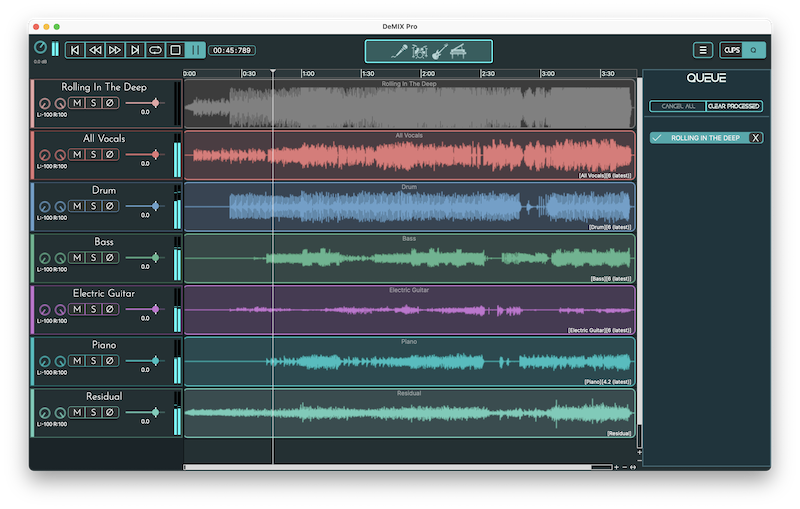
Task: Mute the Rolling In The Deep track
Action: (x=77, y=103)
